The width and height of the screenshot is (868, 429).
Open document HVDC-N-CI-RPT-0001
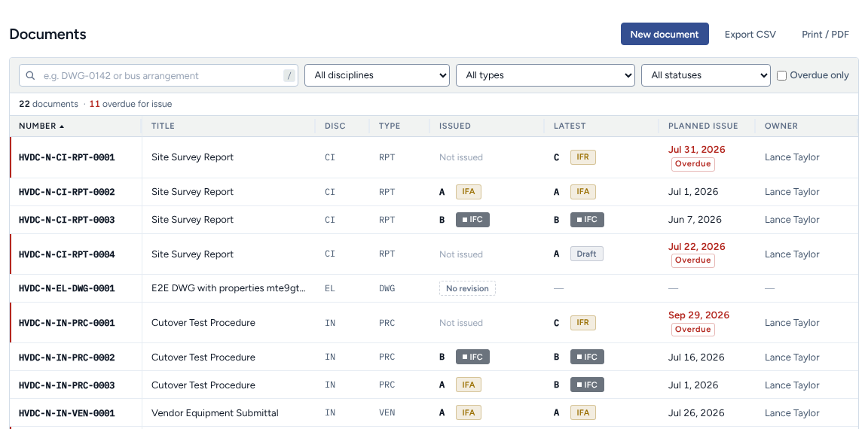coord(66,157)
